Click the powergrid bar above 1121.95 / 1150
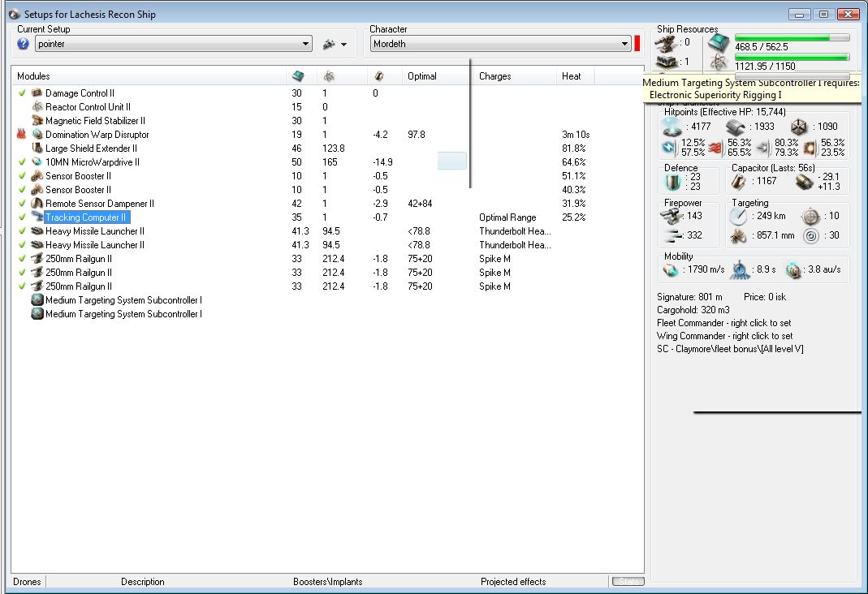This screenshot has width=868, height=594. click(792, 57)
